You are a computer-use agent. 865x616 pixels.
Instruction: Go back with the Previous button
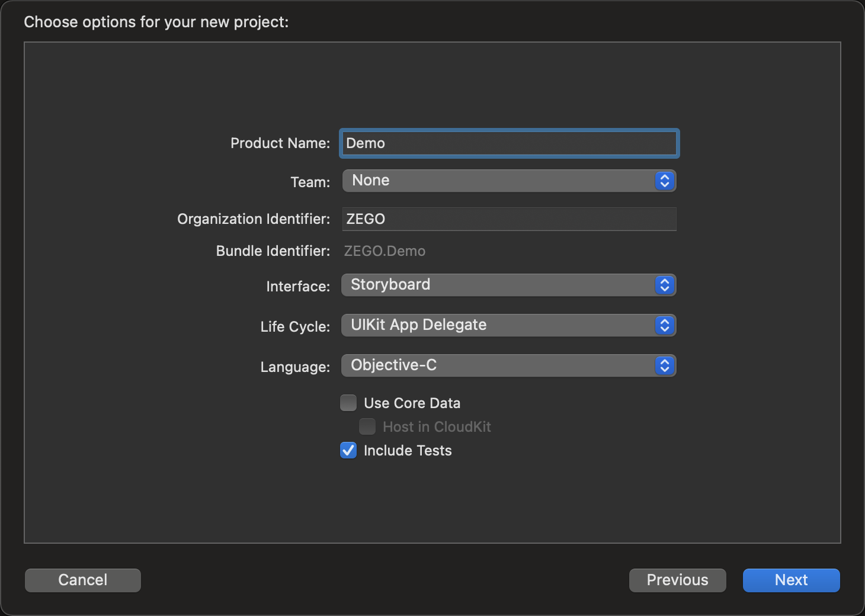click(677, 580)
